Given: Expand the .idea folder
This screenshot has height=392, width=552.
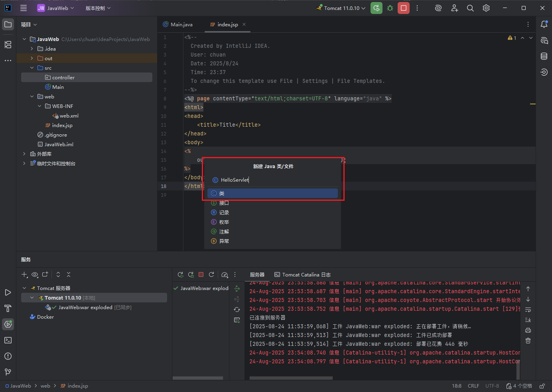Looking at the screenshot, I should pyautogui.click(x=32, y=49).
